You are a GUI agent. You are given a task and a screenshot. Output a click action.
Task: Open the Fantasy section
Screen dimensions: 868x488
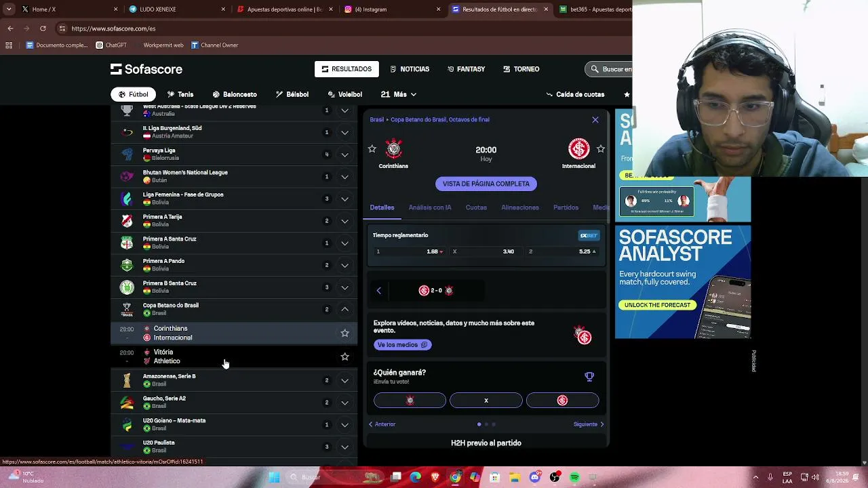pyautogui.click(x=466, y=69)
